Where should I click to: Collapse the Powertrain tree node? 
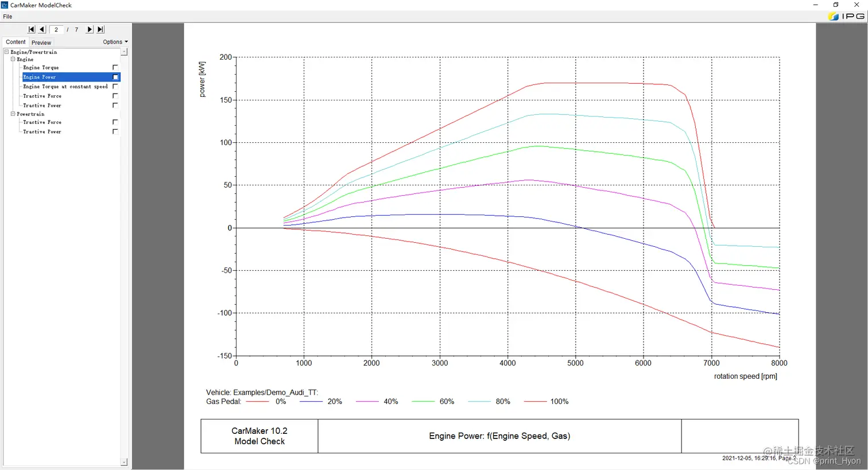(x=13, y=114)
